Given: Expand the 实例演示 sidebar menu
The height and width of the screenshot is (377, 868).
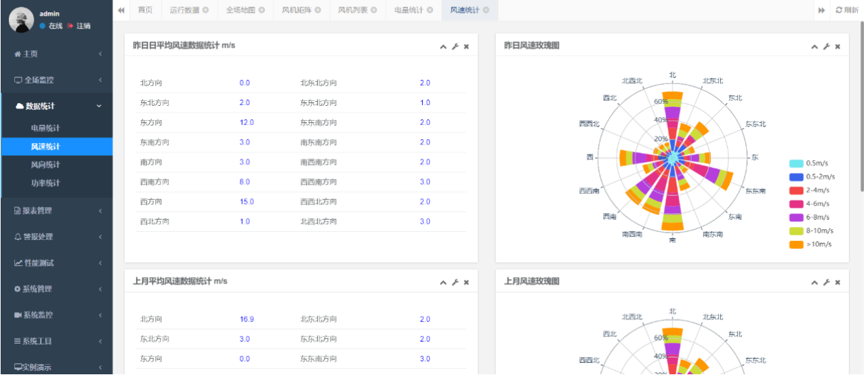Looking at the screenshot, I should tap(56, 368).
